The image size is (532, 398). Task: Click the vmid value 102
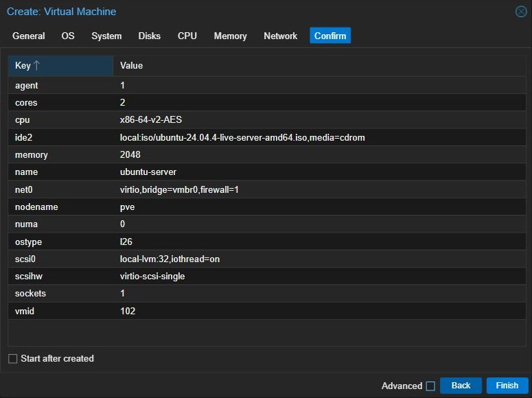pyautogui.click(x=128, y=311)
